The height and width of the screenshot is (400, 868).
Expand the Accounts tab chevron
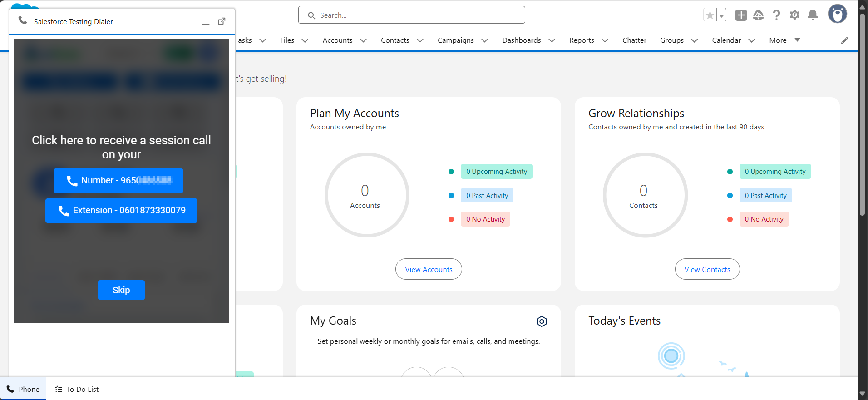tap(363, 40)
